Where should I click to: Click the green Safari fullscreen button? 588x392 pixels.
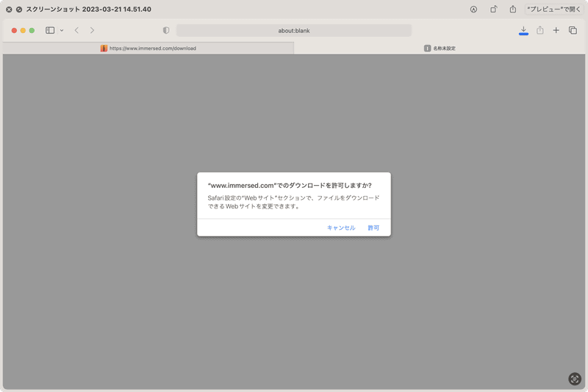[x=32, y=30]
